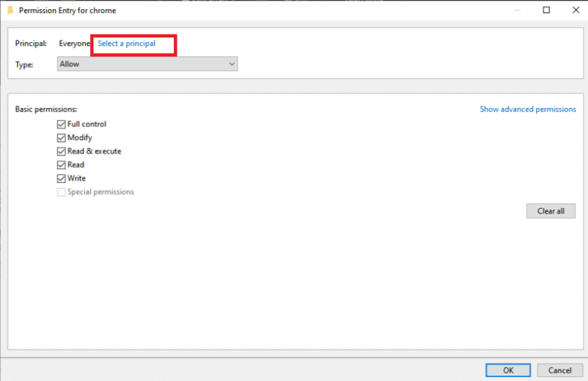
Task: Uncheck the Read permission checkbox
Action: [x=61, y=164]
